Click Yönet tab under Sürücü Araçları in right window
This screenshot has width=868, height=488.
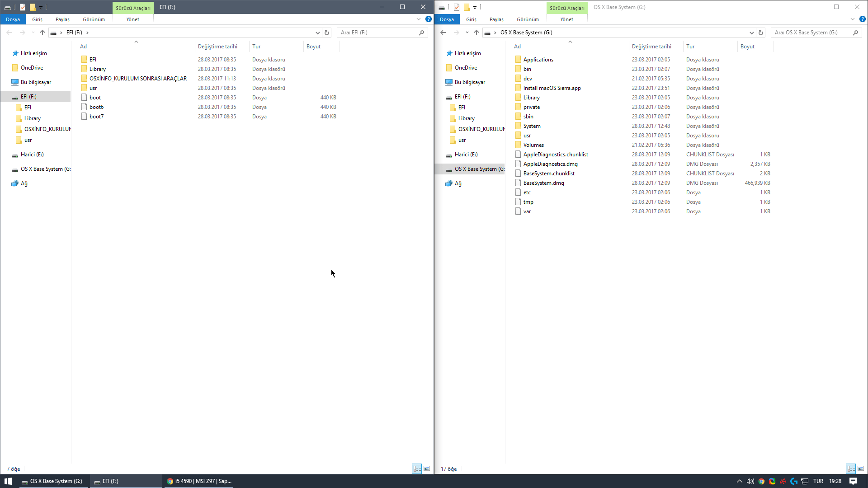click(x=566, y=19)
